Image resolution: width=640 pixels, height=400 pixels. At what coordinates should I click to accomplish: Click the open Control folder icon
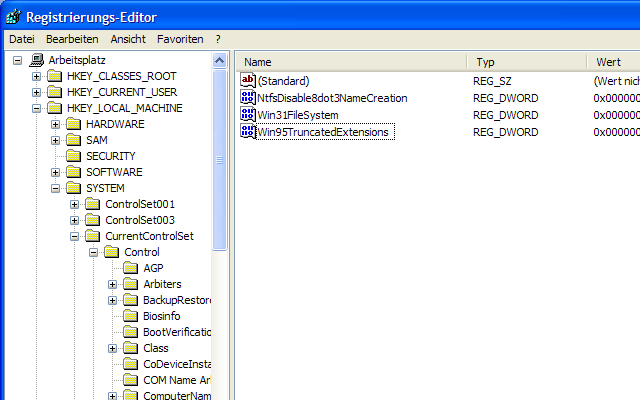click(112, 252)
